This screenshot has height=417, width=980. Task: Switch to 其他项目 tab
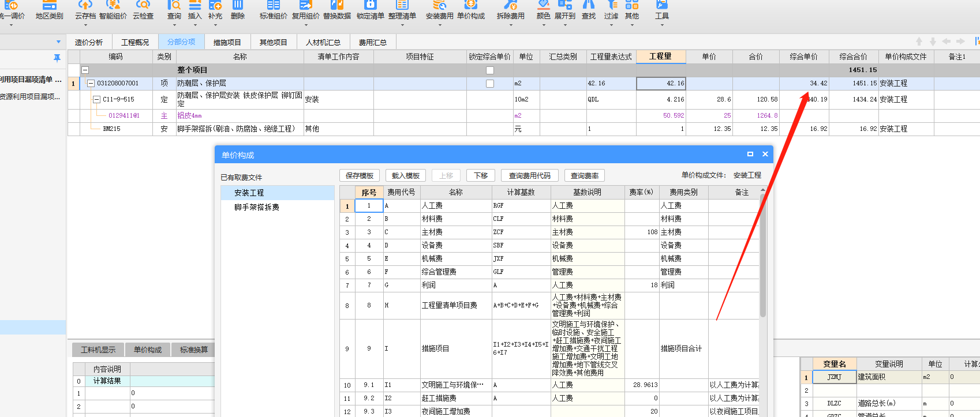(274, 42)
